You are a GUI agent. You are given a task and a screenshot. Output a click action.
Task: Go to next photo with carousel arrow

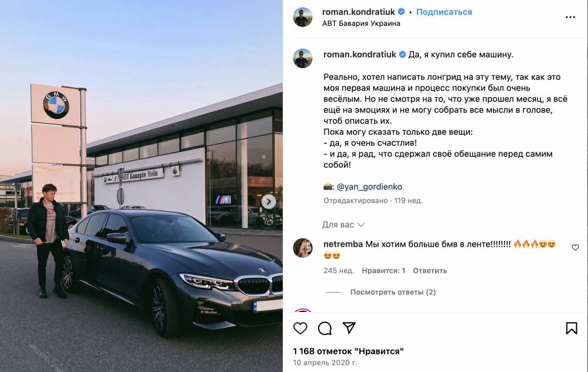coord(269,202)
